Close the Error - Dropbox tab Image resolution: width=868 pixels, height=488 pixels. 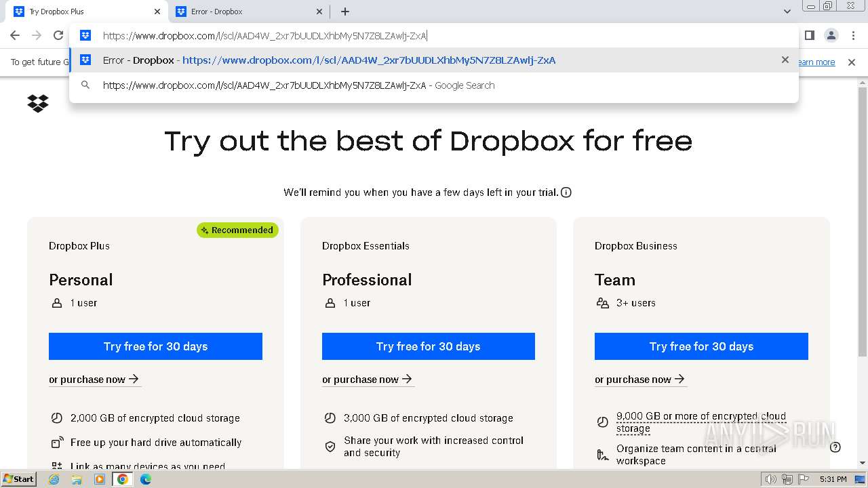point(320,12)
